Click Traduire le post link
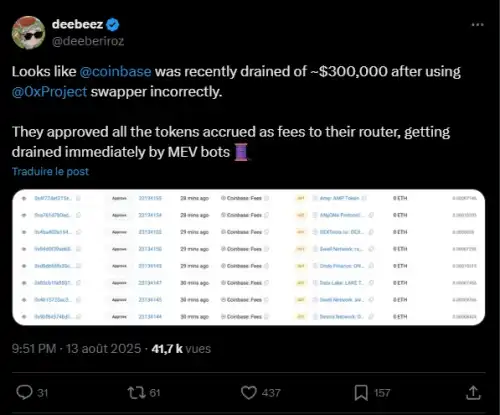 pos(50,171)
